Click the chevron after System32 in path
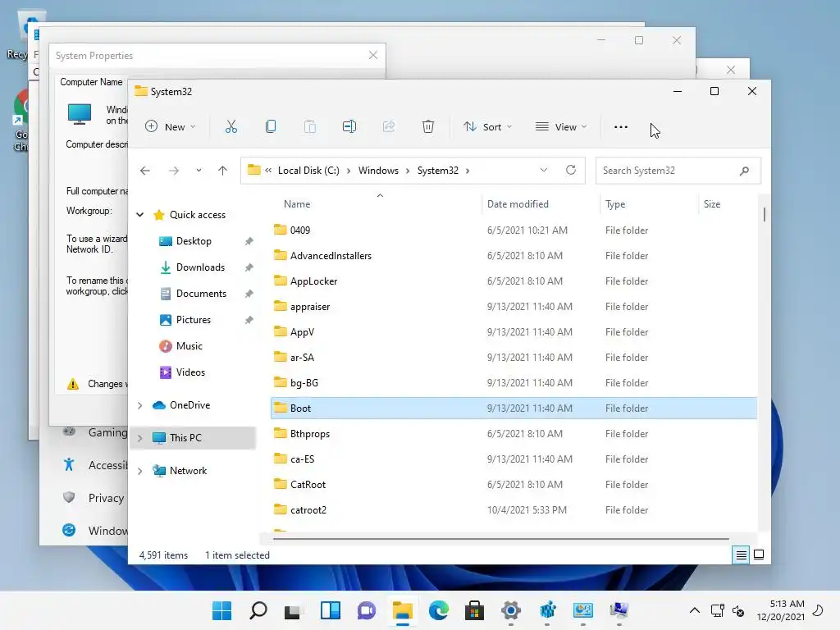Image resolution: width=840 pixels, height=630 pixels. coord(468,171)
